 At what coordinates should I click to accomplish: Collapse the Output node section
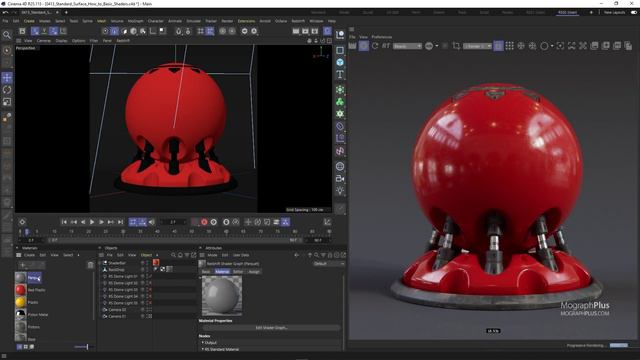[203, 342]
